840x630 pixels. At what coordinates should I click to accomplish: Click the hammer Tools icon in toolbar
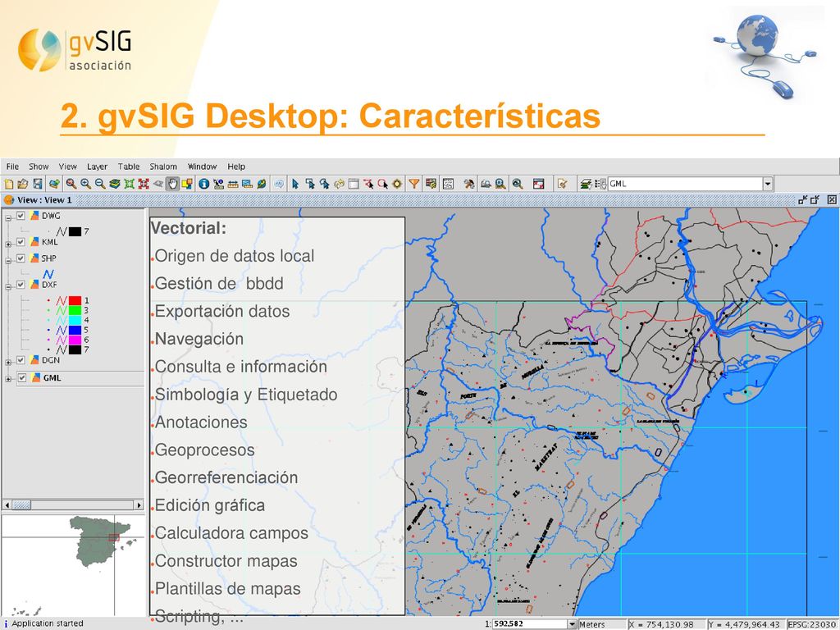click(469, 184)
